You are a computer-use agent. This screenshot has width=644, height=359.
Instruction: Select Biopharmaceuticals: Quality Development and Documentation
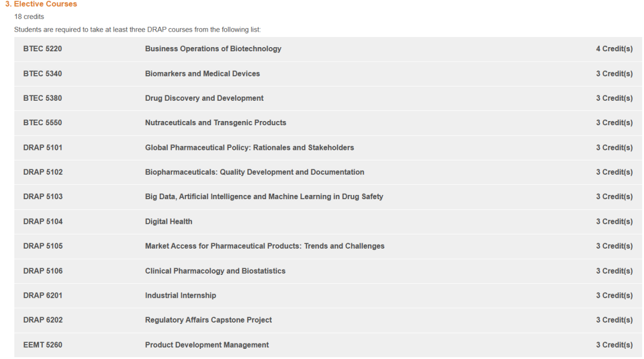point(254,172)
